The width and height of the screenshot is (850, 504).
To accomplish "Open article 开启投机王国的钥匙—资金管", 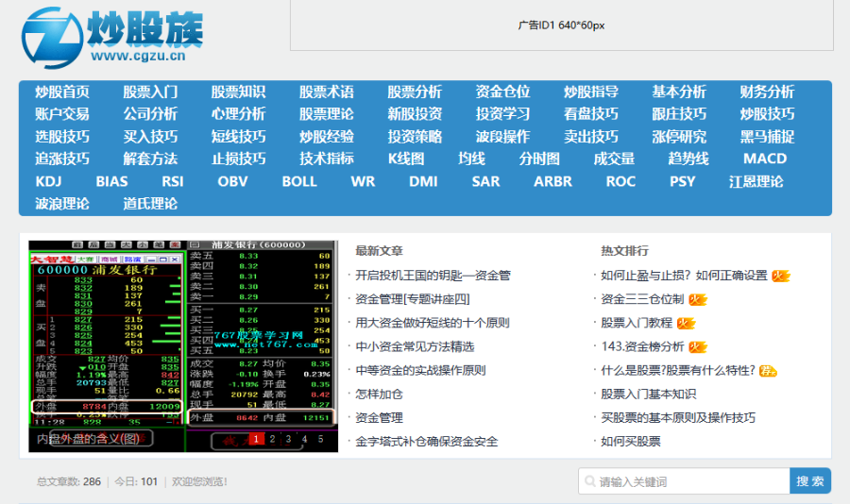I will (433, 276).
